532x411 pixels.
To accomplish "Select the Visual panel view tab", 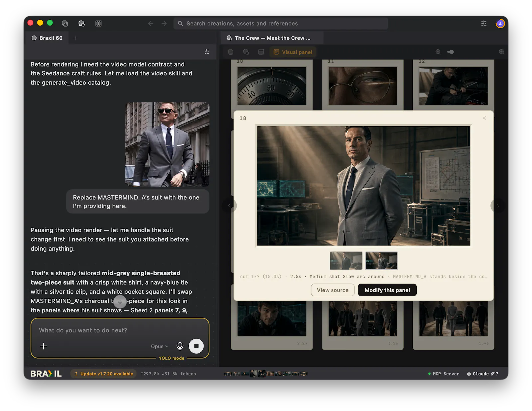I will pyautogui.click(x=293, y=52).
